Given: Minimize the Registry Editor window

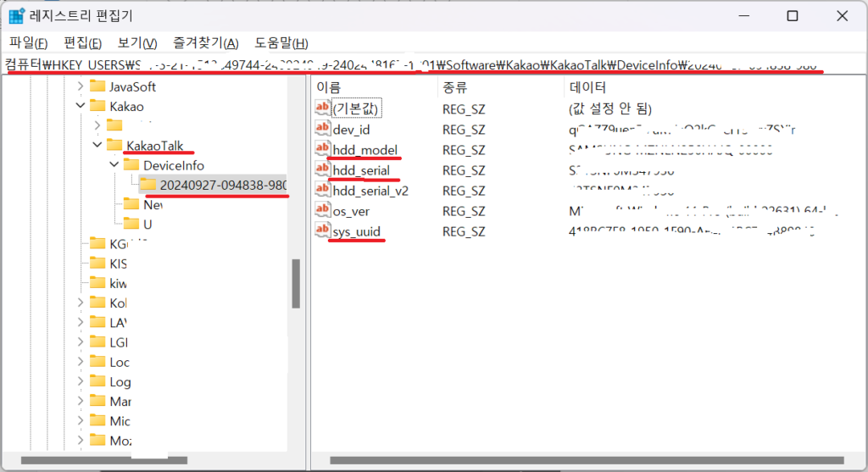Looking at the screenshot, I should click(744, 16).
